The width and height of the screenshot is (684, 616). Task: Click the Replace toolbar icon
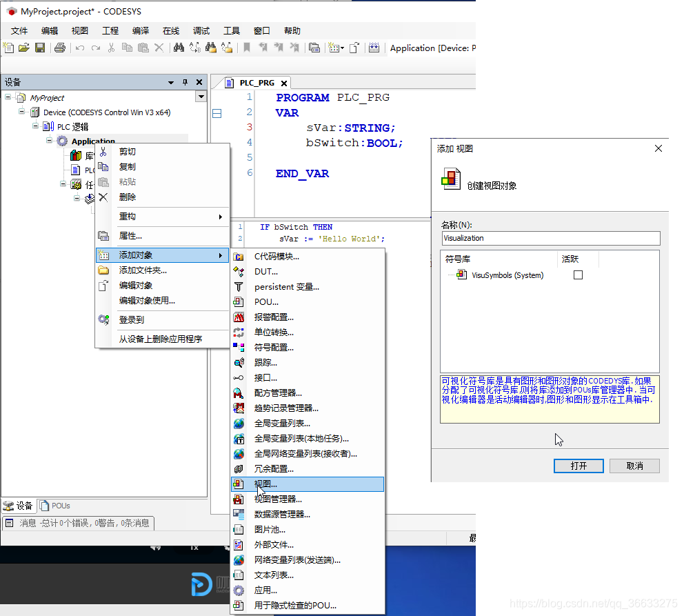pyautogui.click(x=195, y=48)
